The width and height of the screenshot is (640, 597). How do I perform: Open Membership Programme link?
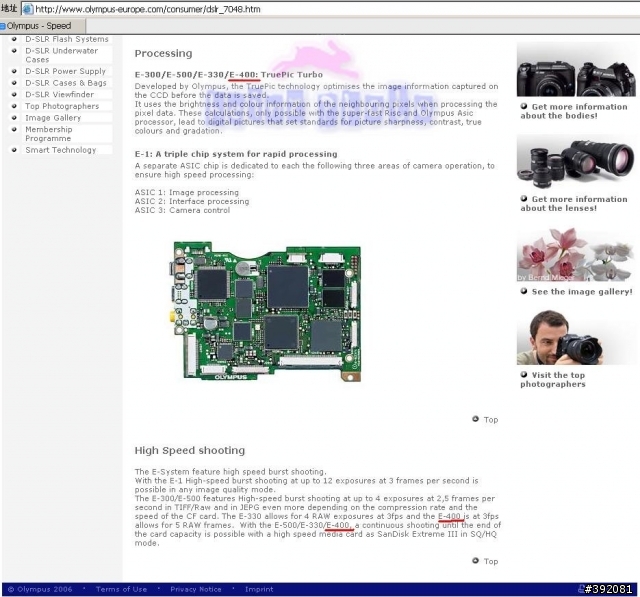[x=49, y=134]
